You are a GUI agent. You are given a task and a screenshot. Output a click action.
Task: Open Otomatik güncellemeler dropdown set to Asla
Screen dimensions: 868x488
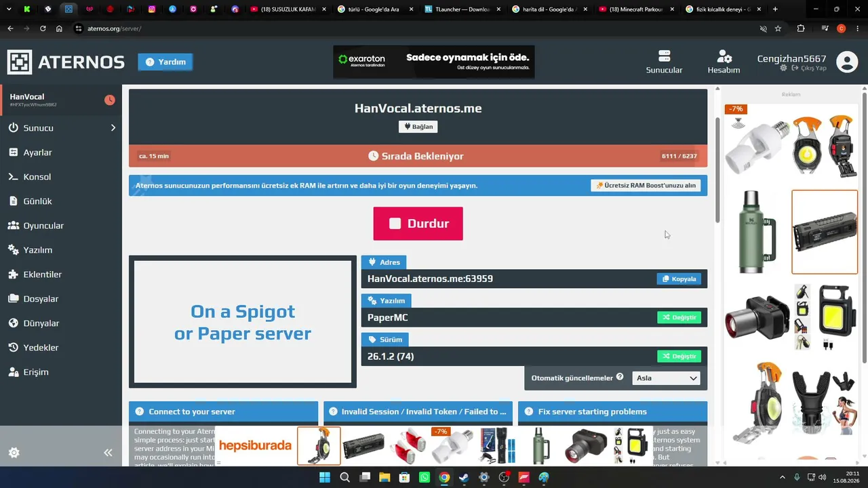click(666, 378)
